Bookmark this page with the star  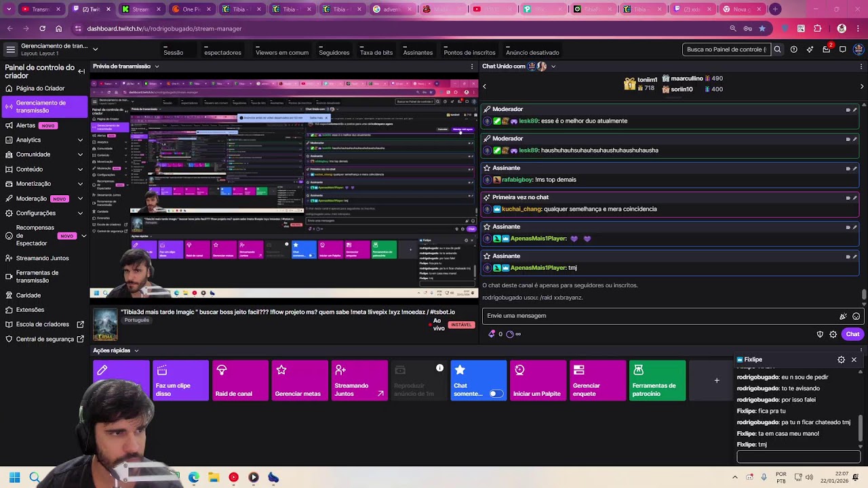point(762,28)
